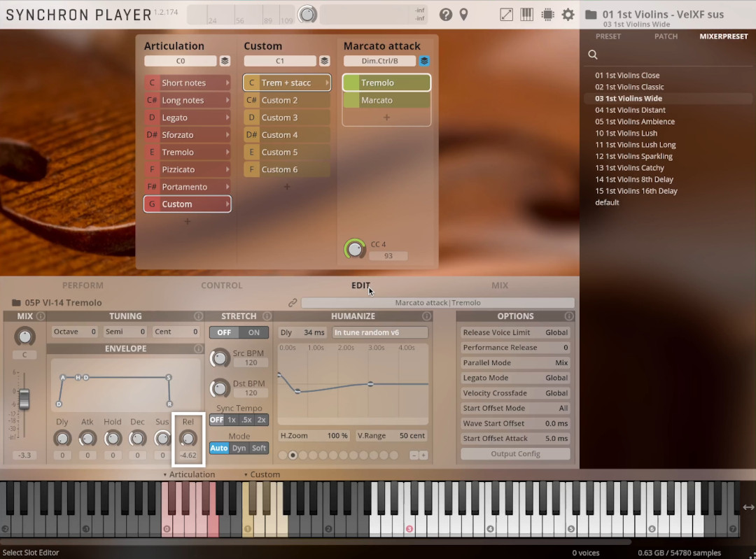This screenshot has width=756, height=559.
Task: Set Sync Tempo to 1x
Action: [232, 420]
